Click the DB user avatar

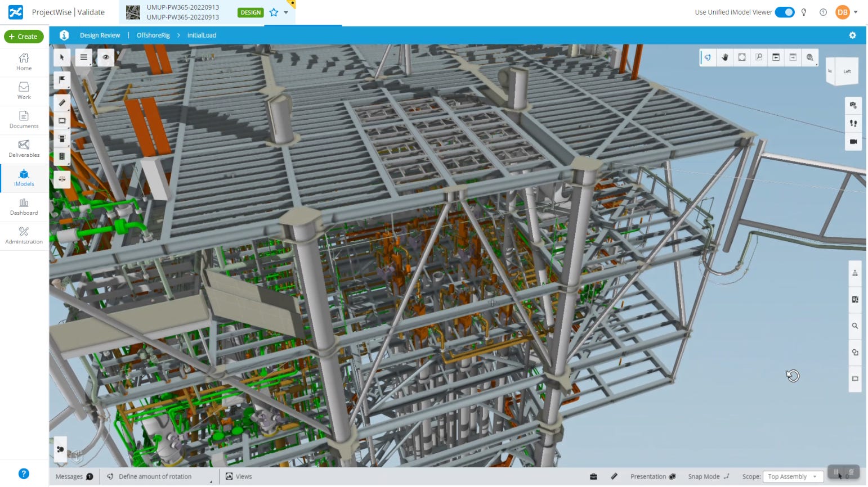coord(843,12)
